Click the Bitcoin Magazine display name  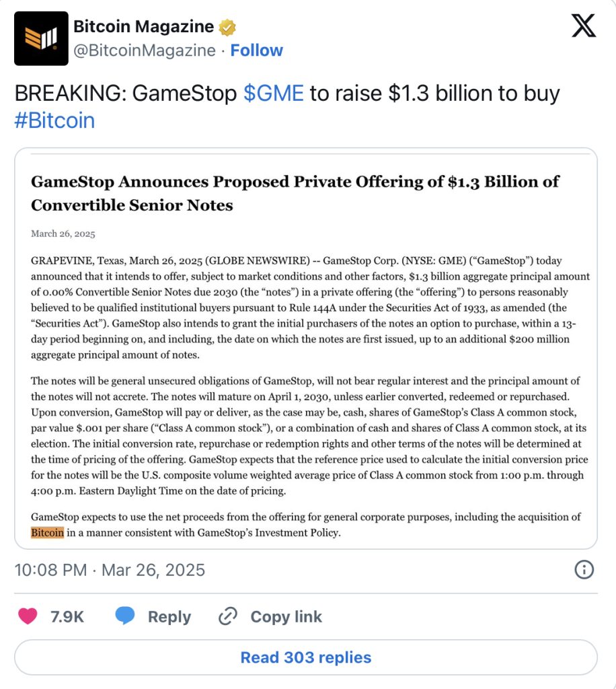tap(143, 26)
